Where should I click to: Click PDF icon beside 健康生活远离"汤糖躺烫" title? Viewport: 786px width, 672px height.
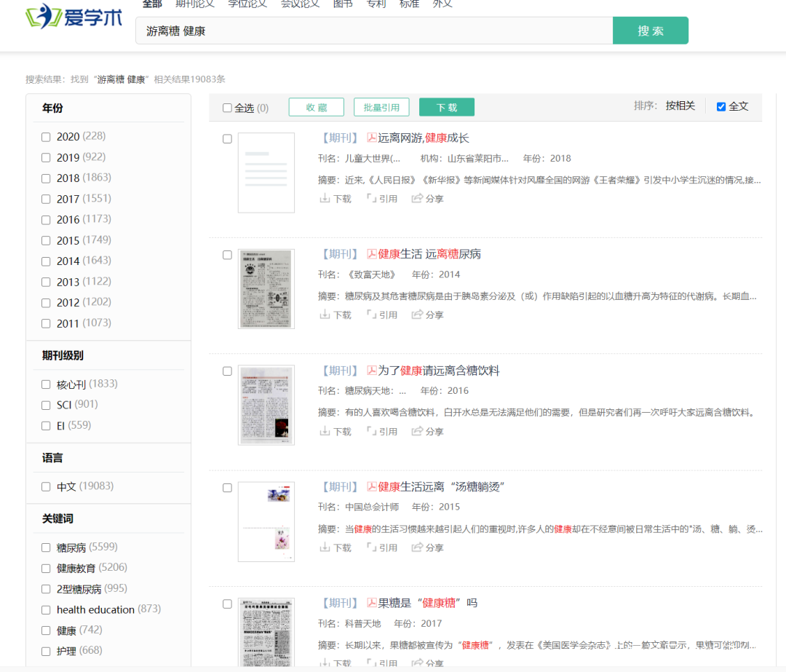coord(371,486)
